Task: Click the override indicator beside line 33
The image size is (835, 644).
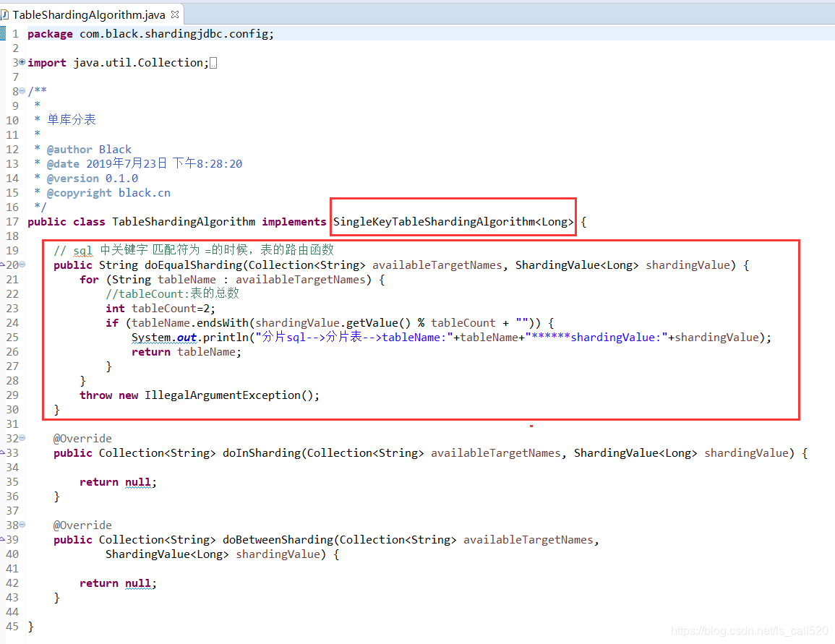Action: click(x=2, y=452)
